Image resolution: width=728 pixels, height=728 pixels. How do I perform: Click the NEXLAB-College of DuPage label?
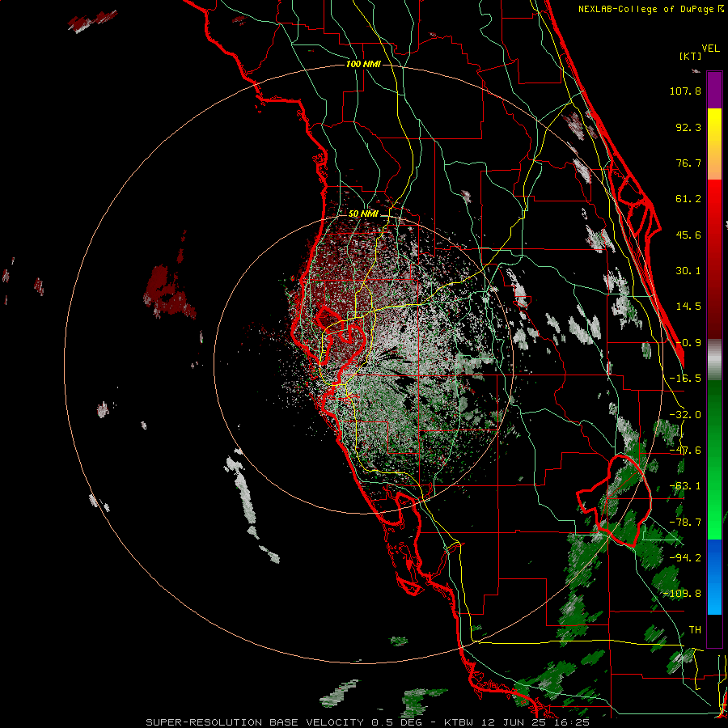click(x=651, y=9)
